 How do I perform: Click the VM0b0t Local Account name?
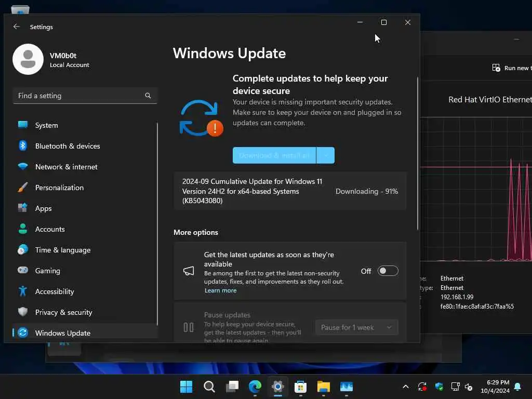(69, 60)
